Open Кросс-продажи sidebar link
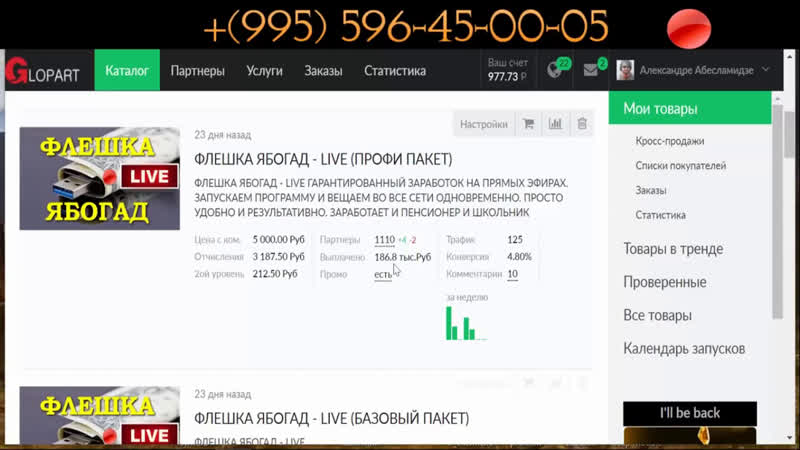Screen dimensions: 800x450 click(670, 141)
